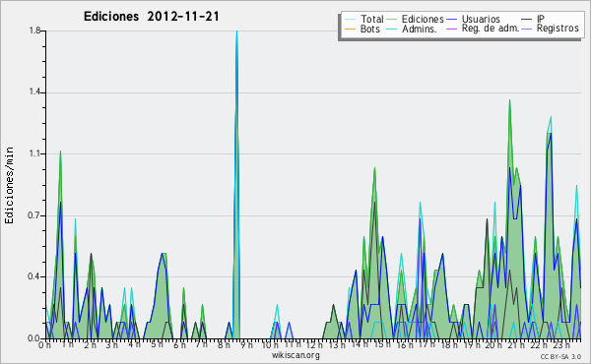Click the green Ediciones legend line swatch
The width and height of the screenshot is (591, 364).
(392, 20)
